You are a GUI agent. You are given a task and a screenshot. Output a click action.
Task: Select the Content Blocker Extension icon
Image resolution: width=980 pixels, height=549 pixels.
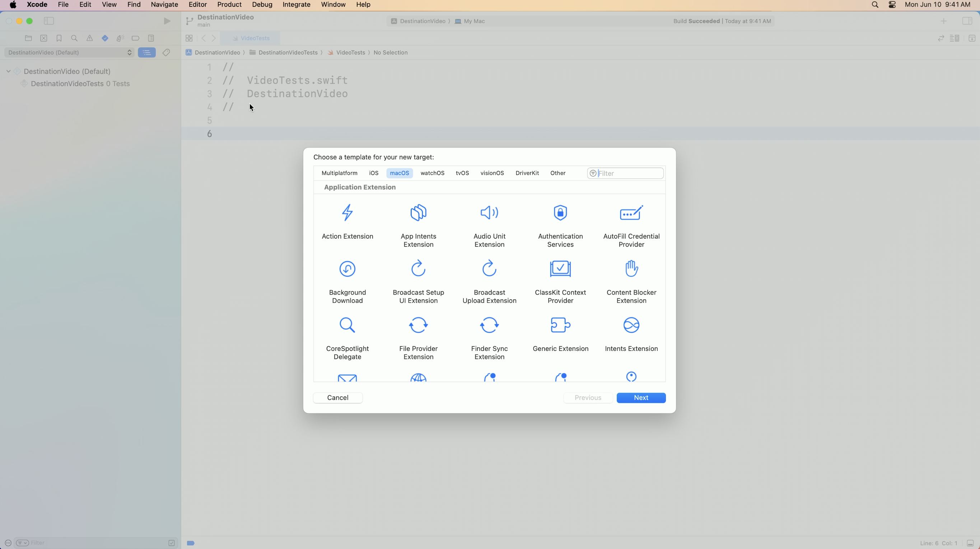(x=631, y=269)
